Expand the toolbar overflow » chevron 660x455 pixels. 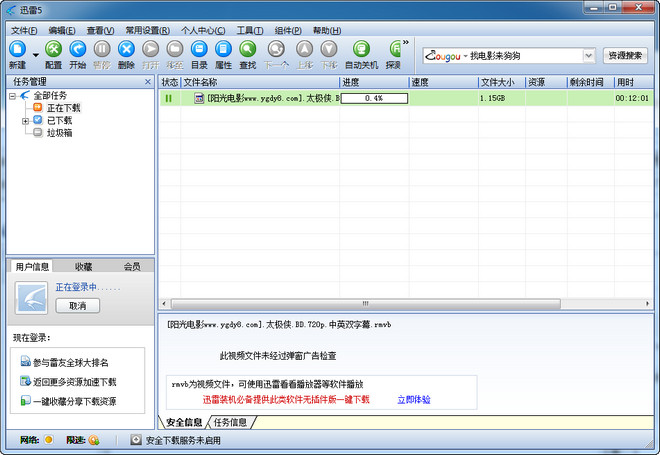tap(406, 42)
